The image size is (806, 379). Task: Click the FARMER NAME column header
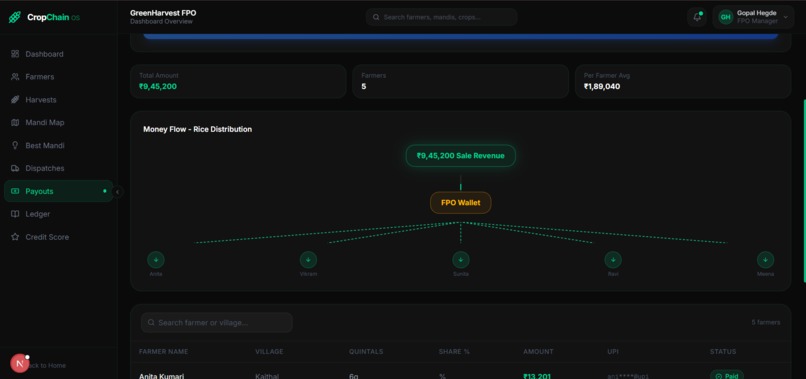coord(163,352)
